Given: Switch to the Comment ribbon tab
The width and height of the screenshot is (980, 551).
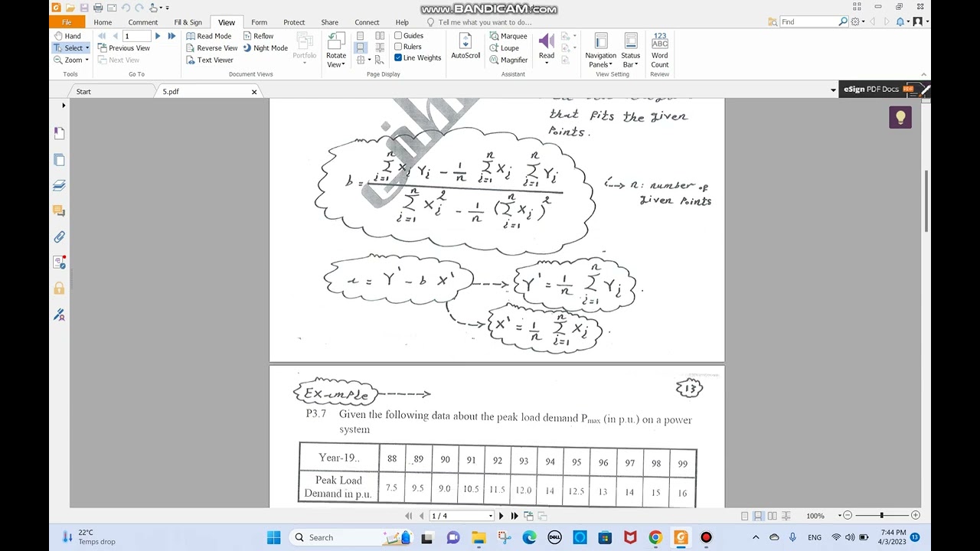Looking at the screenshot, I should 143,22.
